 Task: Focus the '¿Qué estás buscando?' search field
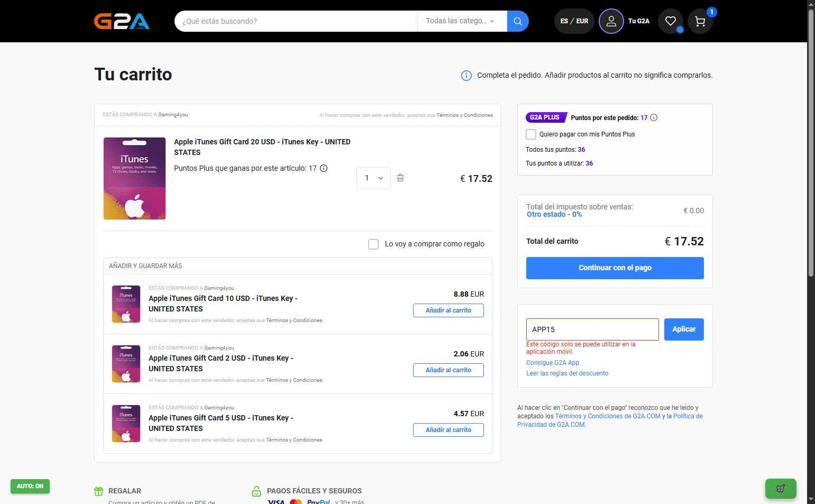pyautogui.click(x=296, y=21)
